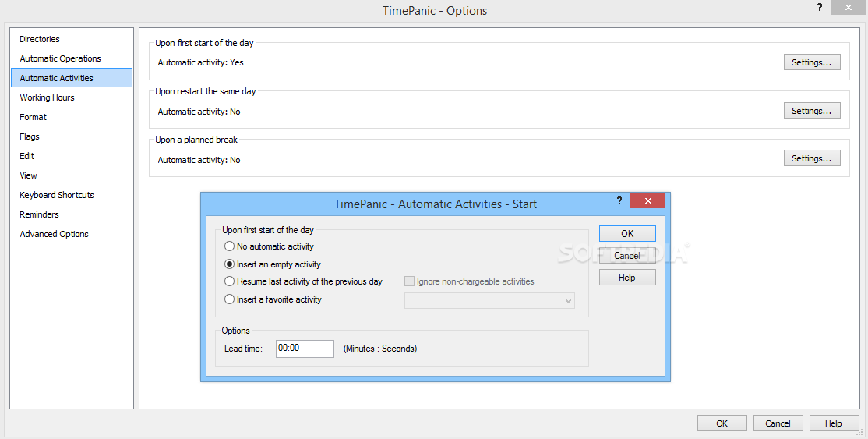This screenshot has width=868, height=439.
Task: Click the Lead time input field
Action: coord(305,349)
